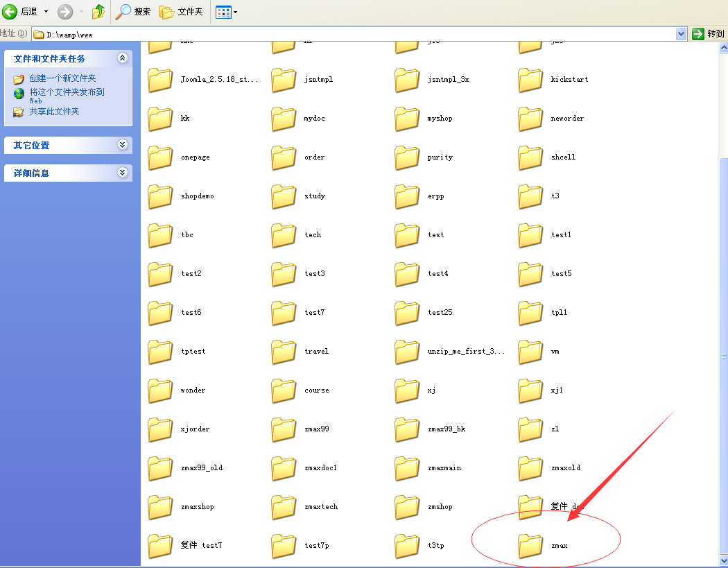Click the folder name text zmaxtech
The width and height of the screenshot is (728, 568).
(x=321, y=507)
